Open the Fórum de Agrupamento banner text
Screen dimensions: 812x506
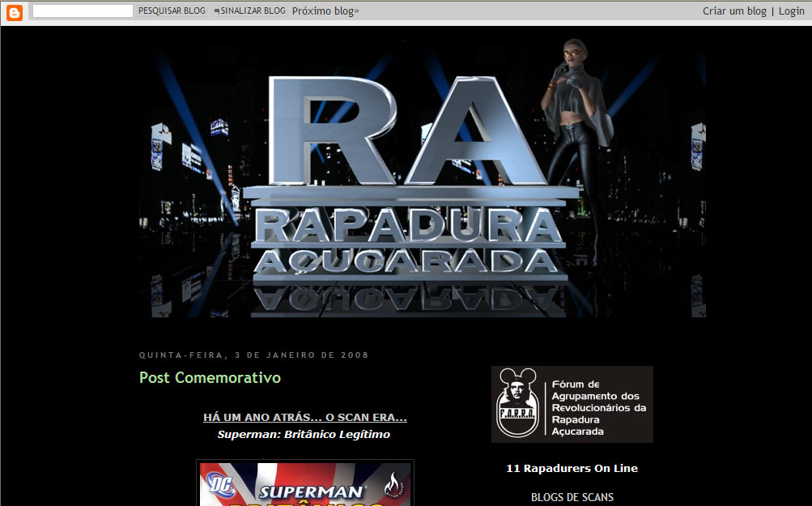(x=599, y=408)
